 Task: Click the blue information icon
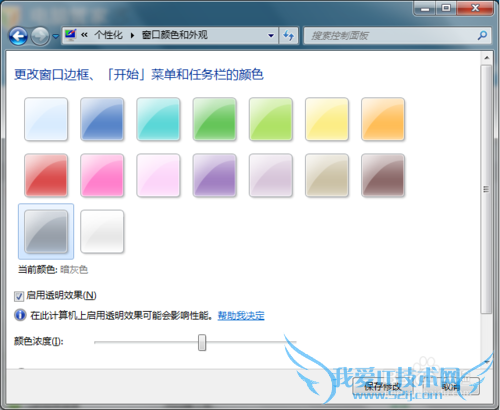click(x=20, y=315)
